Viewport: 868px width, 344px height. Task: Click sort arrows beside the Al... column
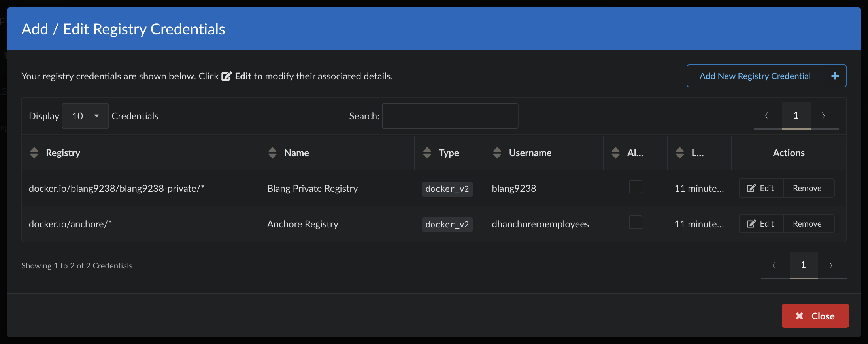(615, 153)
